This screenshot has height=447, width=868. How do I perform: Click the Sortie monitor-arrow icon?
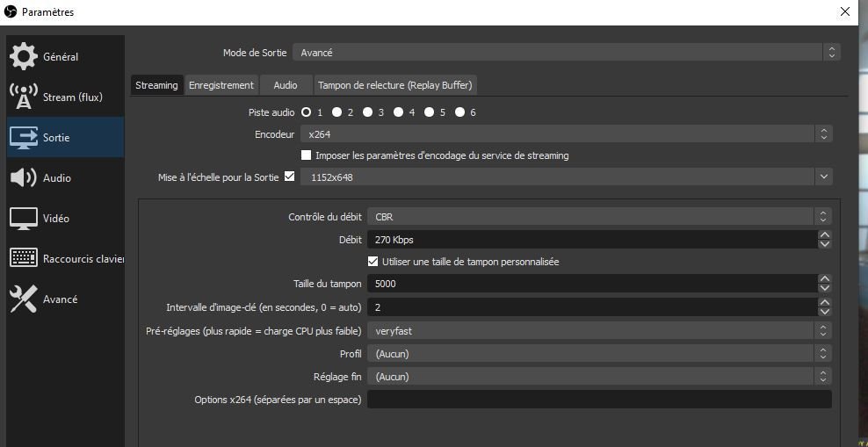click(x=24, y=137)
